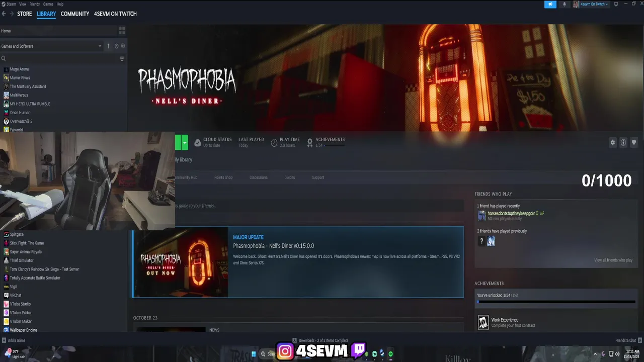Click Spotify icon in taskbar

(390, 354)
